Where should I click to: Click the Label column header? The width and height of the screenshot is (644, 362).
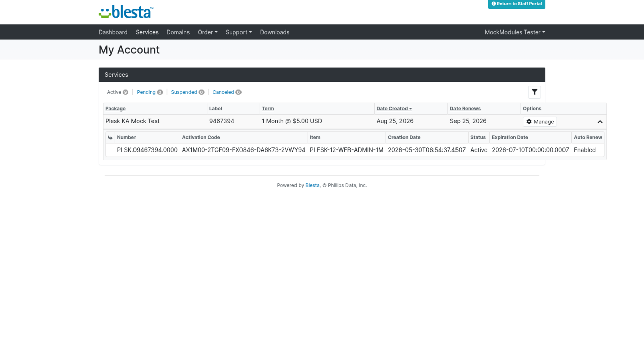215,109
